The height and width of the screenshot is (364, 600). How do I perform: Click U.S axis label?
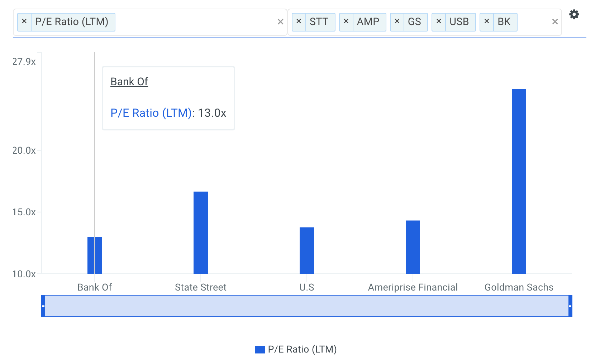[307, 287]
